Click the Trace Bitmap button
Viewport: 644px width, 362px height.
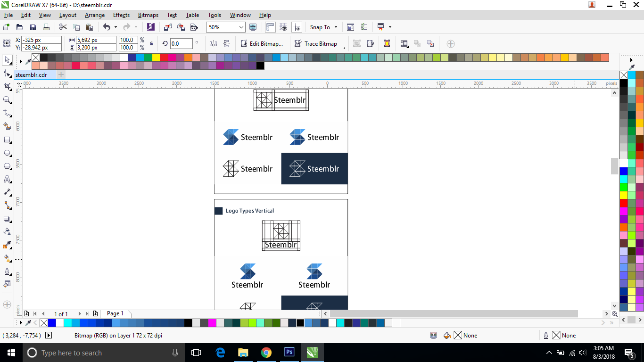pos(316,44)
